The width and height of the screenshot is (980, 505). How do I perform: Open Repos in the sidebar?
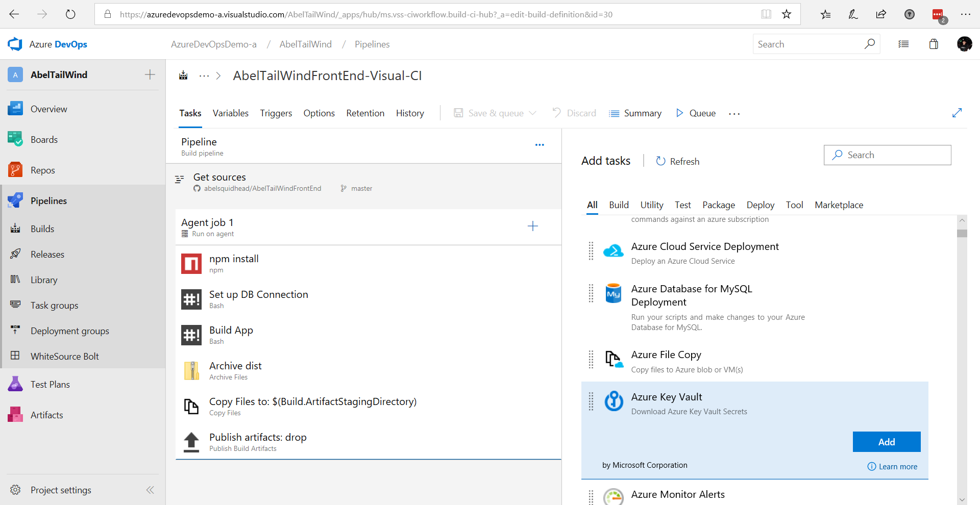point(43,170)
